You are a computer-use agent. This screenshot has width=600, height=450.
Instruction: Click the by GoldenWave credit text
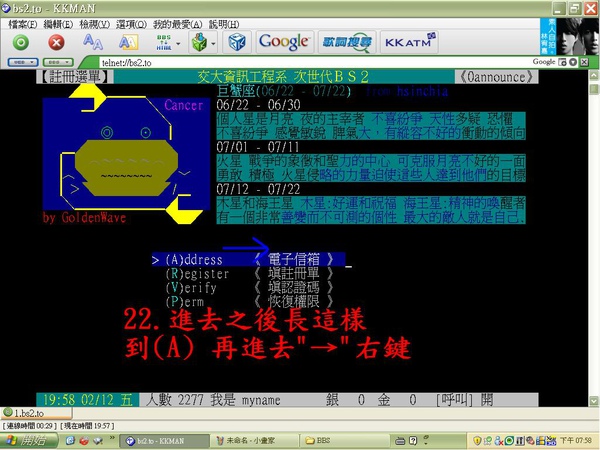point(84,218)
